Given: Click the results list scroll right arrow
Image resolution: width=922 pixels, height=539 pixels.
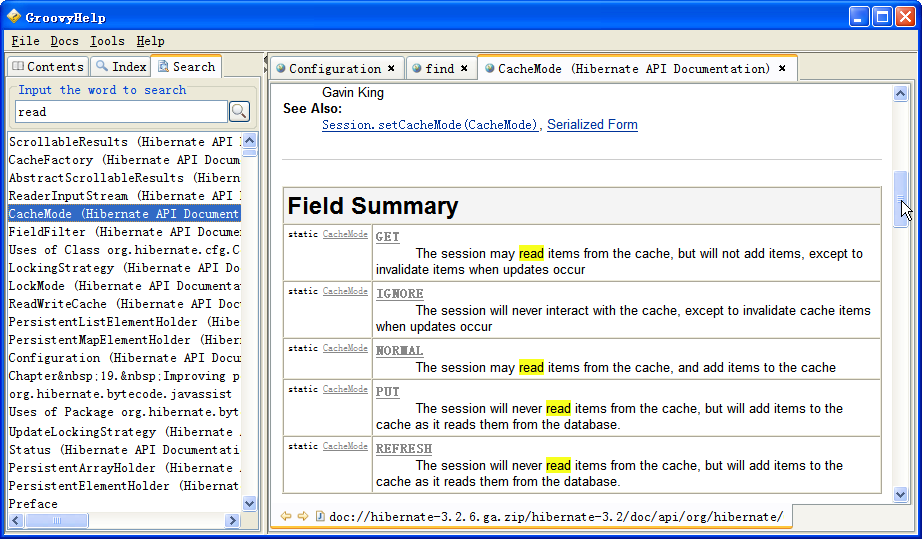Looking at the screenshot, I should coord(232,520).
